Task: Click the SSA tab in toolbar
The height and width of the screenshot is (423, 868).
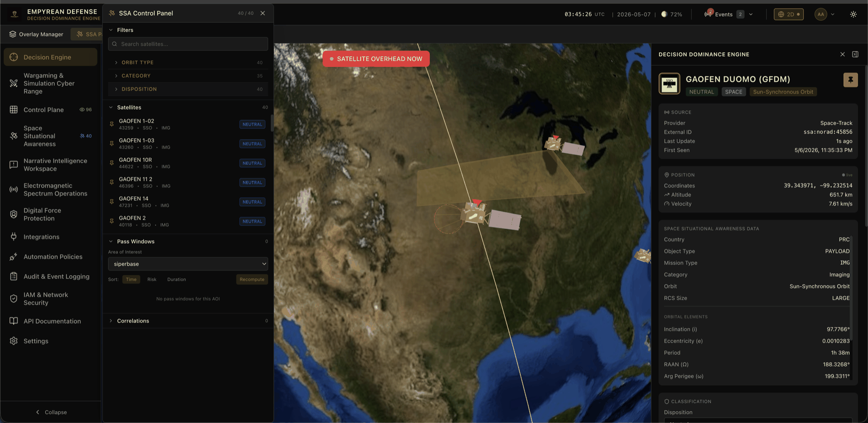Action: (87, 34)
